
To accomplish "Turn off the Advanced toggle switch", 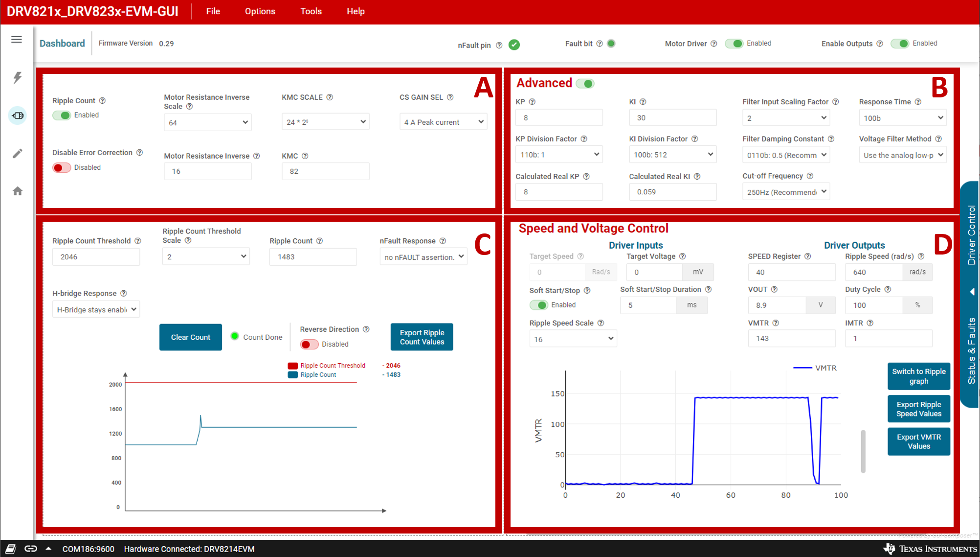I will point(585,84).
